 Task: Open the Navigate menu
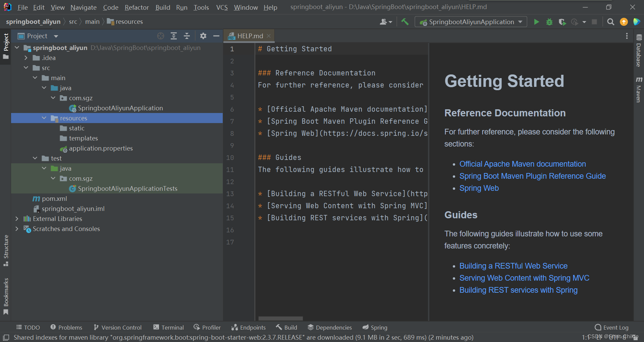pyautogui.click(x=84, y=7)
